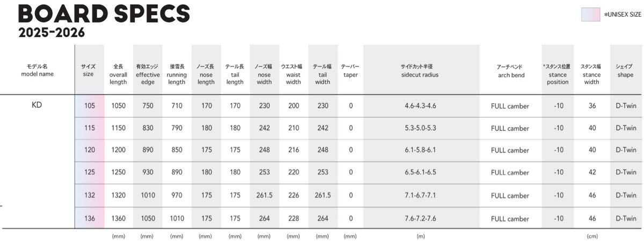
Task: Click the model name column header
Action: click(x=37, y=70)
